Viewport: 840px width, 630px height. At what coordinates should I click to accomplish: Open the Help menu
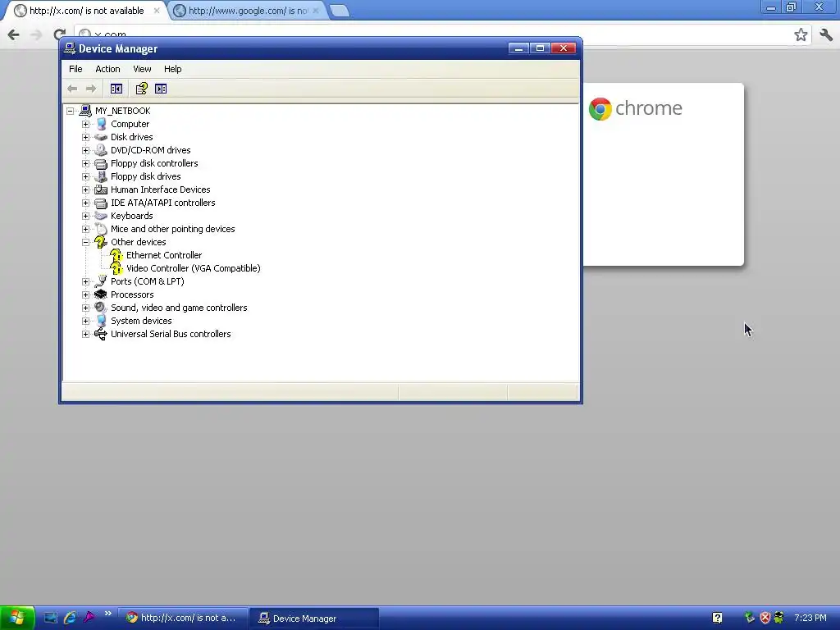[172, 69]
